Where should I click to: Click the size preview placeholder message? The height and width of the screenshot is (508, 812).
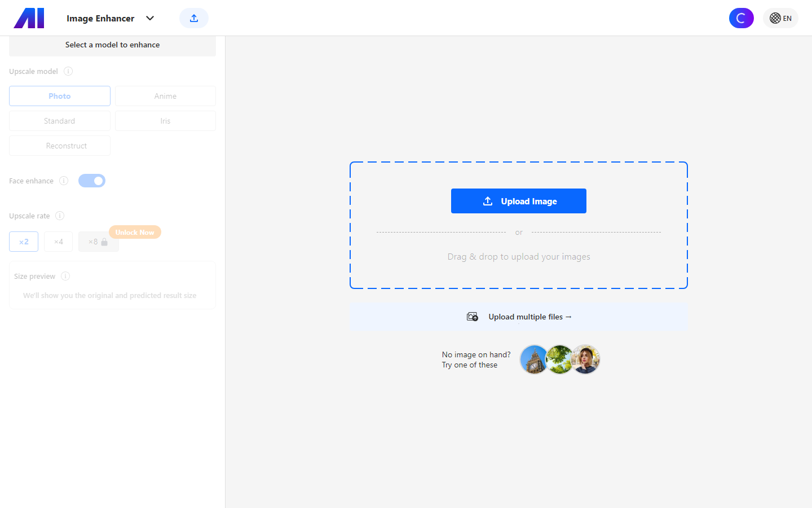[x=110, y=295]
